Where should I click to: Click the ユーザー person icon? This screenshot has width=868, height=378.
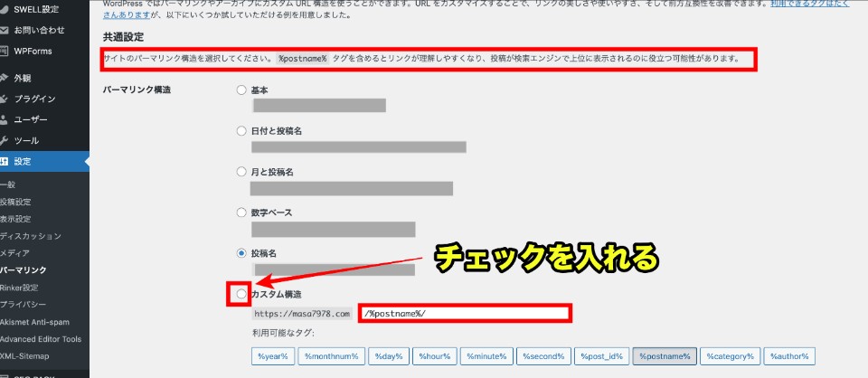coord(4,119)
